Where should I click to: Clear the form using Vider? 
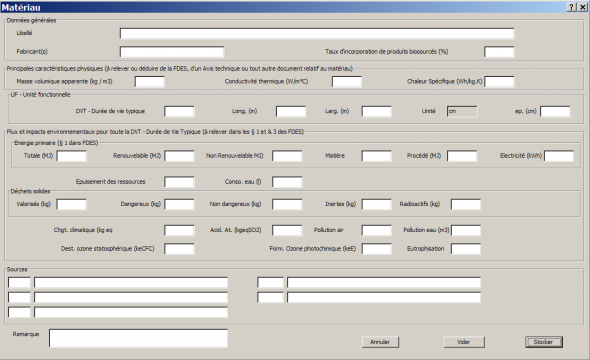pos(464,342)
